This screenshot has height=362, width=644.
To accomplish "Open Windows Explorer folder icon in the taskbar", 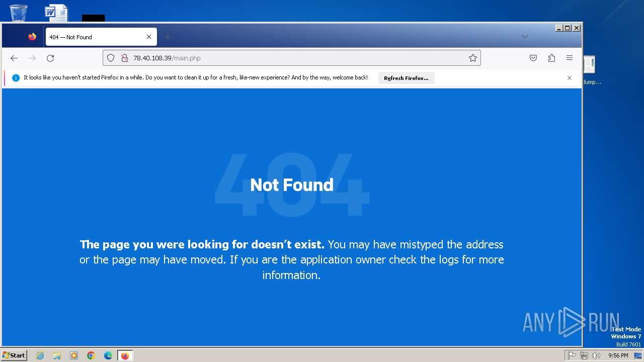I will pyautogui.click(x=57, y=355).
